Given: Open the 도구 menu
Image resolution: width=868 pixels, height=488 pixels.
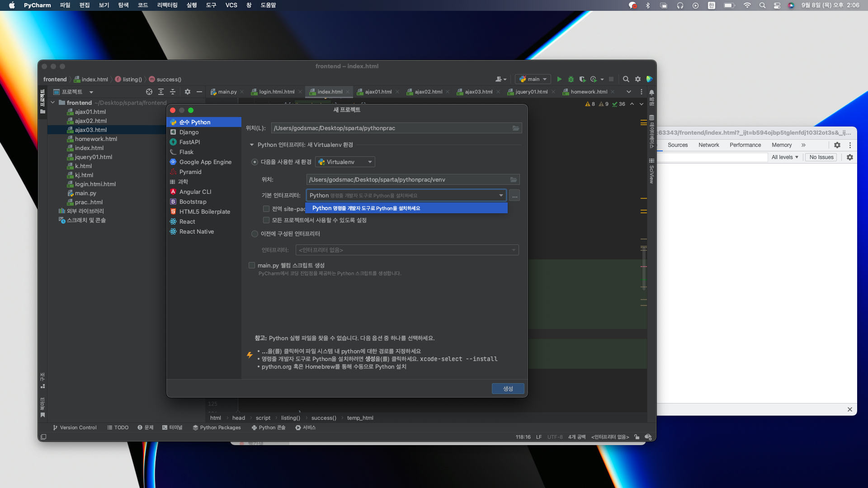Looking at the screenshot, I should [x=211, y=5].
